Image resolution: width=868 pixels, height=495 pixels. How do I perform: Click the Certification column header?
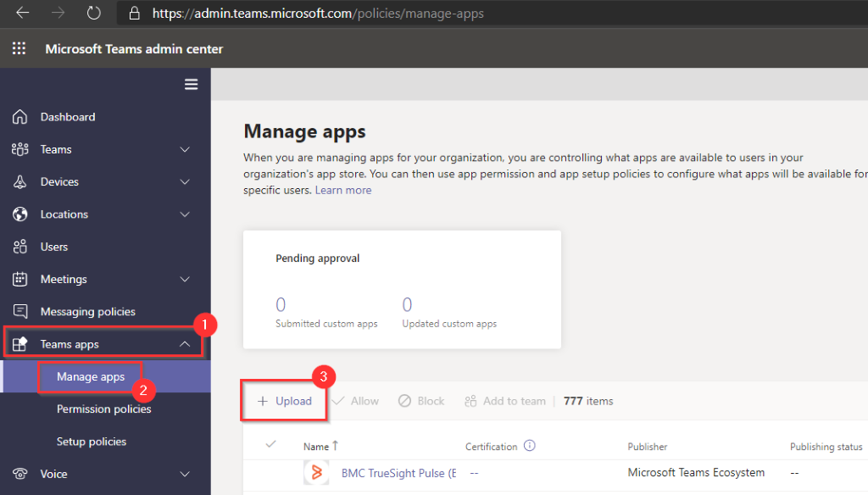tap(491, 447)
